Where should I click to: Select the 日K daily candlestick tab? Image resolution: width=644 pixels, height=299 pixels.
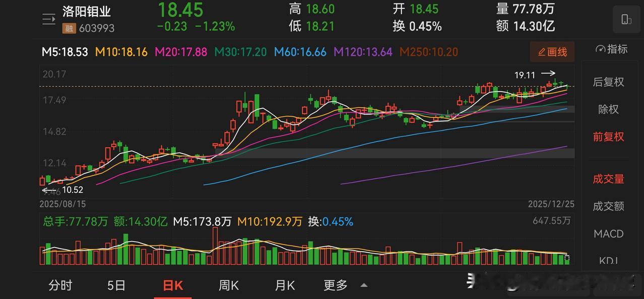(173, 285)
